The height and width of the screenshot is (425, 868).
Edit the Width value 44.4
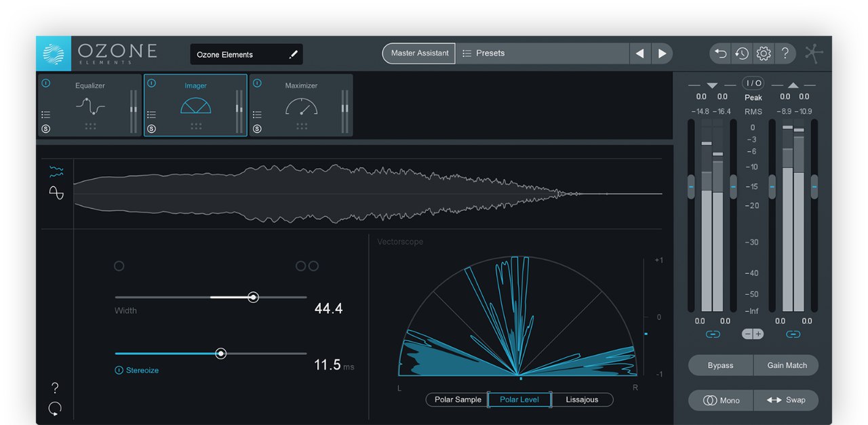click(x=328, y=309)
